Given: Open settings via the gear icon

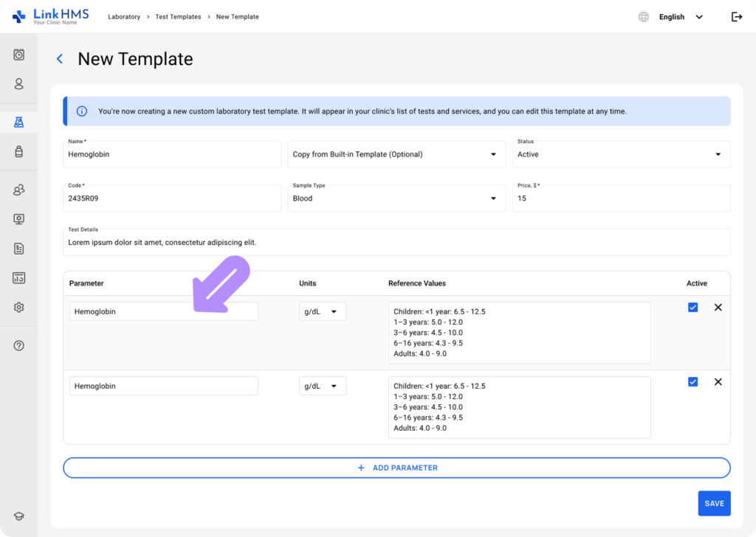Looking at the screenshot, I should click(18, 307).
